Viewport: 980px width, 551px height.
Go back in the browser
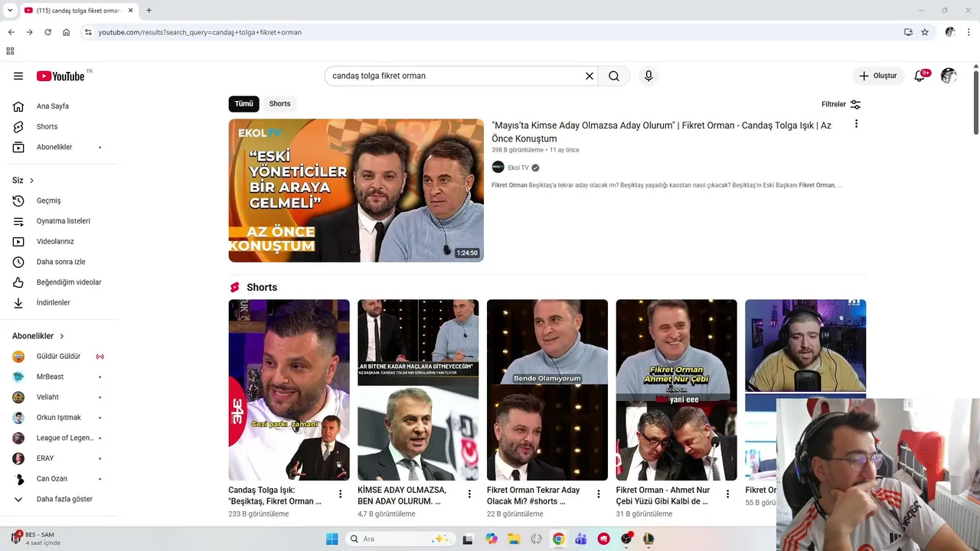tap(11, 32)
